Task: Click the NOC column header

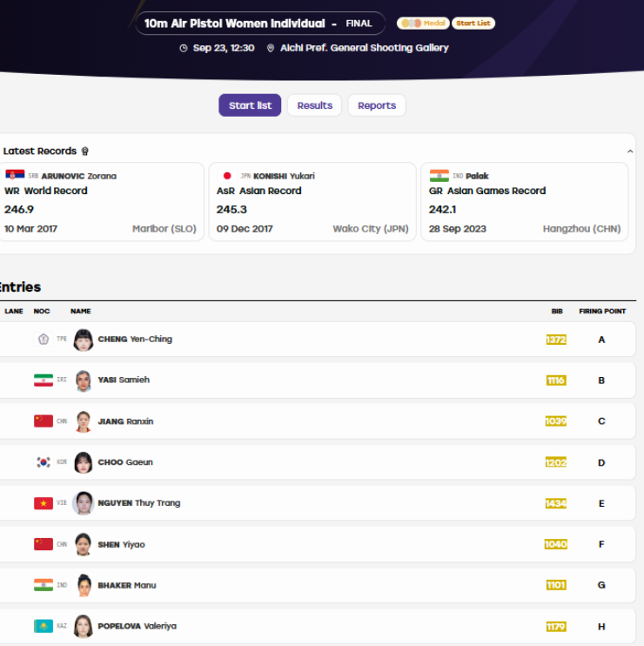Action: [42, 311]
